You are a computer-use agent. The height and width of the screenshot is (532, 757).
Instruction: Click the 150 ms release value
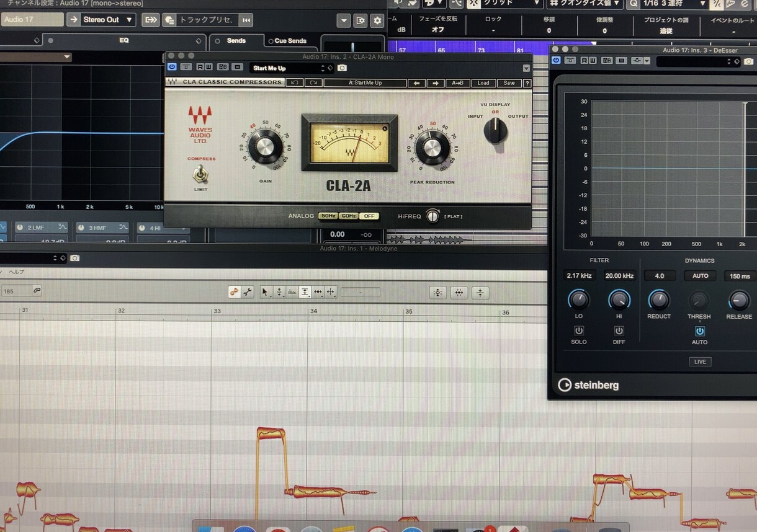tap(740, 276)
